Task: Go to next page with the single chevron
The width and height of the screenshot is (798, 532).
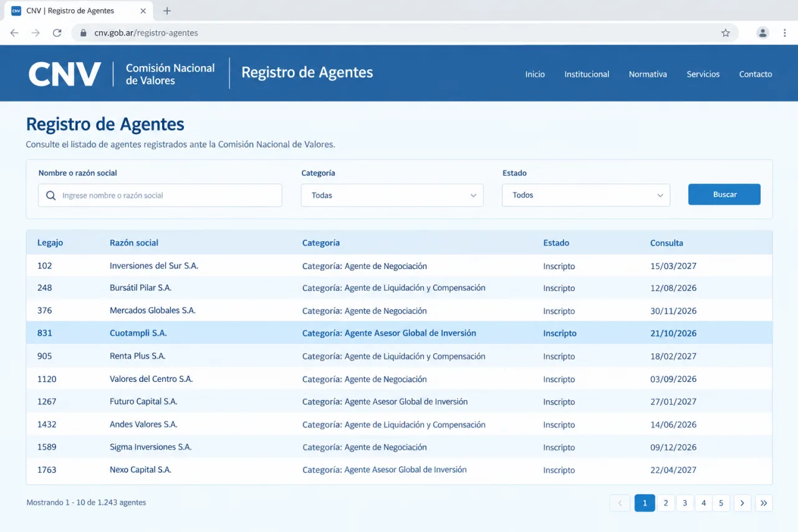Action: coord(742,503)
